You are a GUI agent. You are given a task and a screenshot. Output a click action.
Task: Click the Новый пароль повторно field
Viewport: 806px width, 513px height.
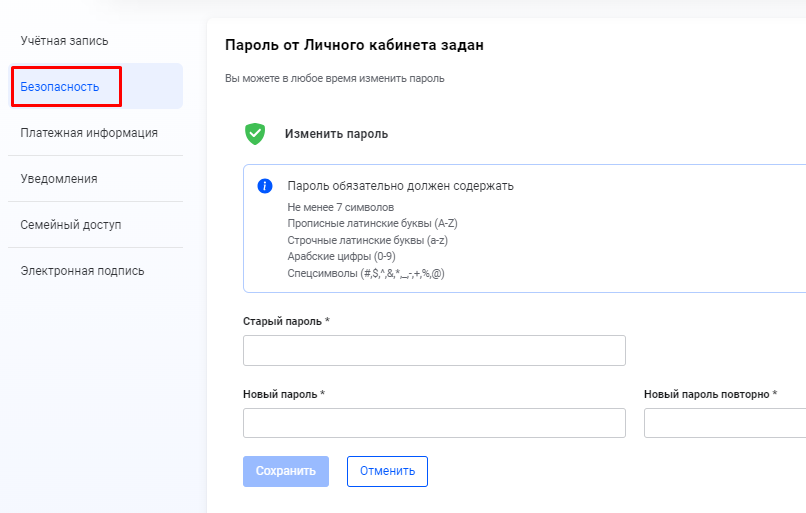click(x=725, y=423)
